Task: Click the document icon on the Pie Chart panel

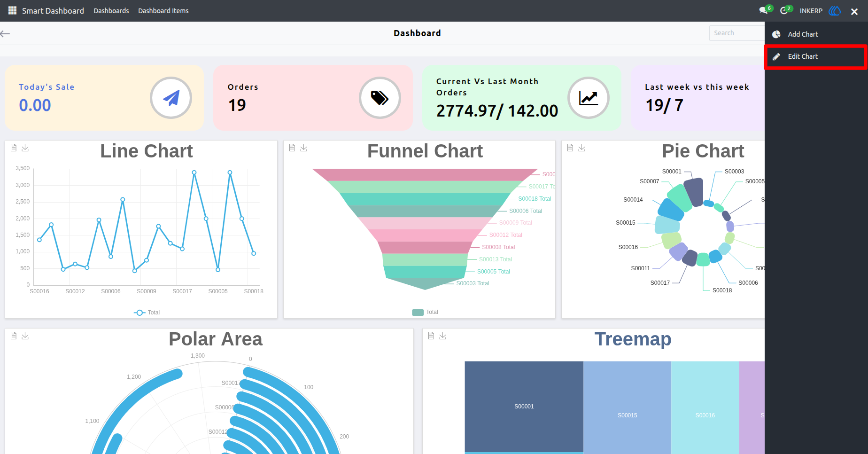Action: 570,148
